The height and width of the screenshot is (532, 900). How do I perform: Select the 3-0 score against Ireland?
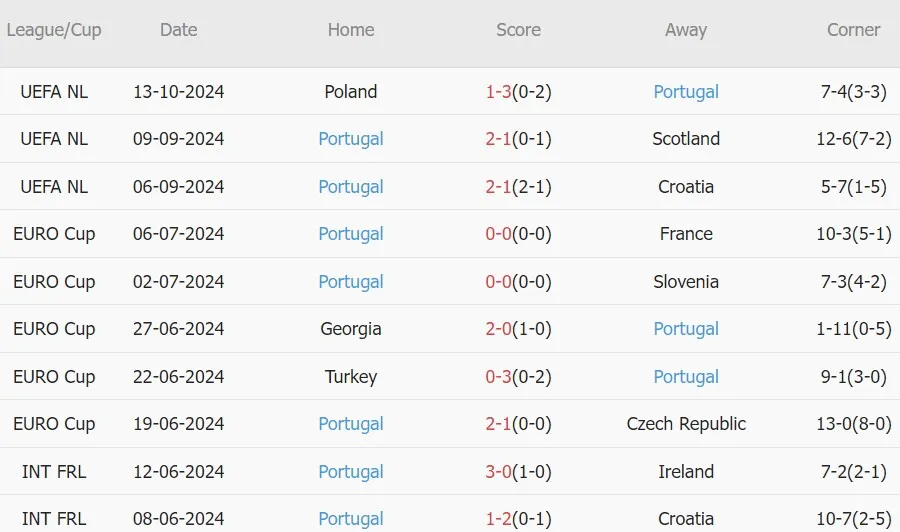coord(498,472)
